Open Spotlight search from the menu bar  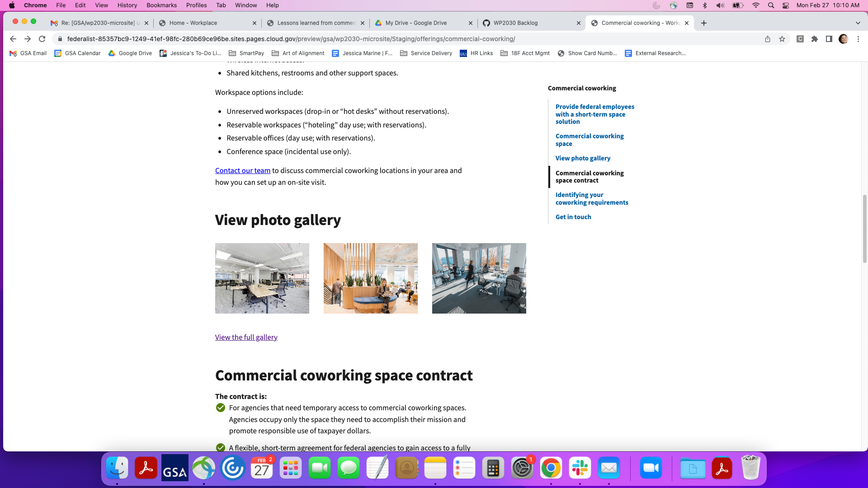pyautogui.click(x=771, y=5)
